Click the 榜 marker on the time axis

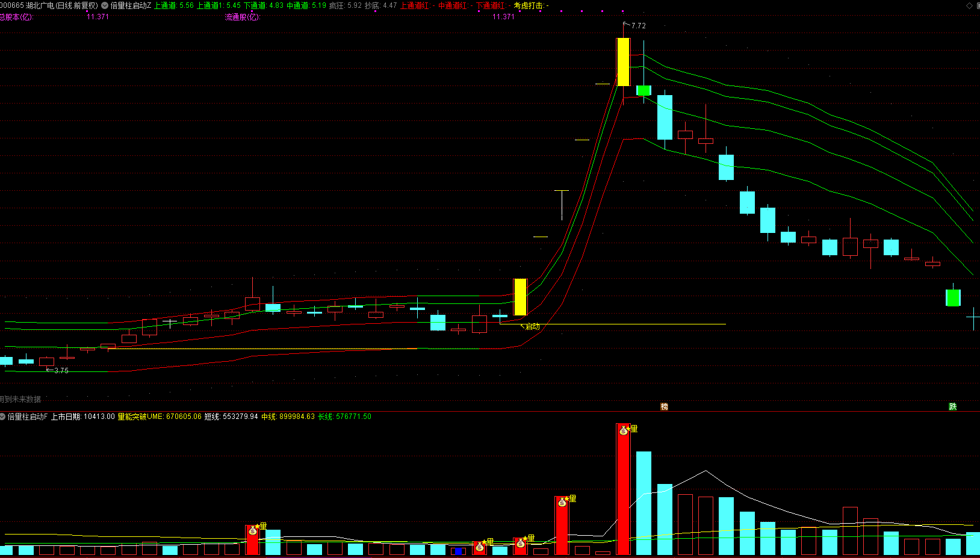664,407
